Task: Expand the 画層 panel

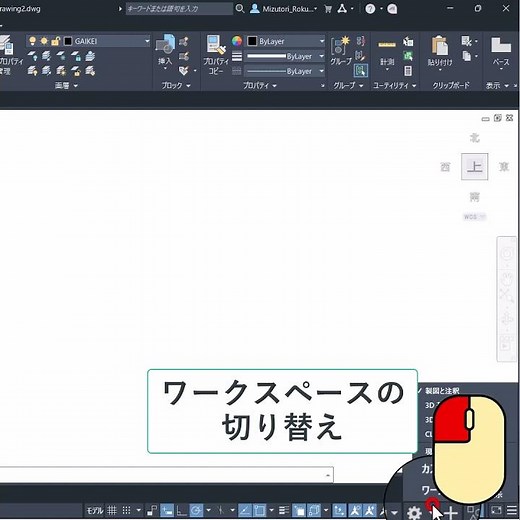Action: click(66, 86)
